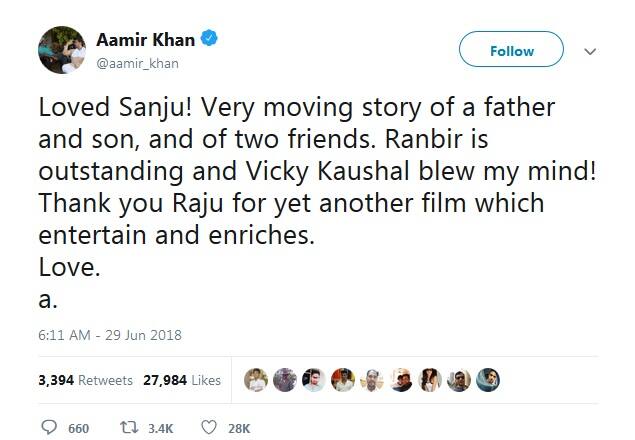Viewport: 635px width, 440px height.
Task: Click the blue verified badge
Action: tap(211, 40)
